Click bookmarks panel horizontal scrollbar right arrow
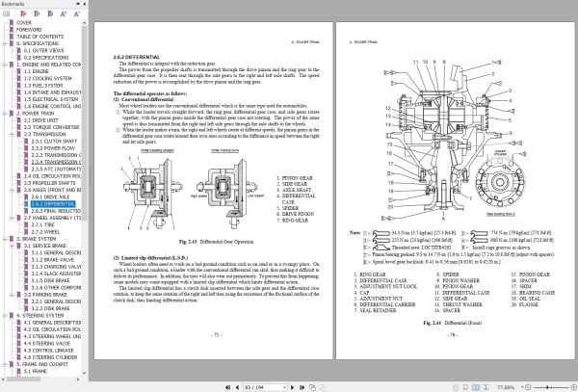The height and width of the screenshot is (392, 578). click(x=78, y=379)
